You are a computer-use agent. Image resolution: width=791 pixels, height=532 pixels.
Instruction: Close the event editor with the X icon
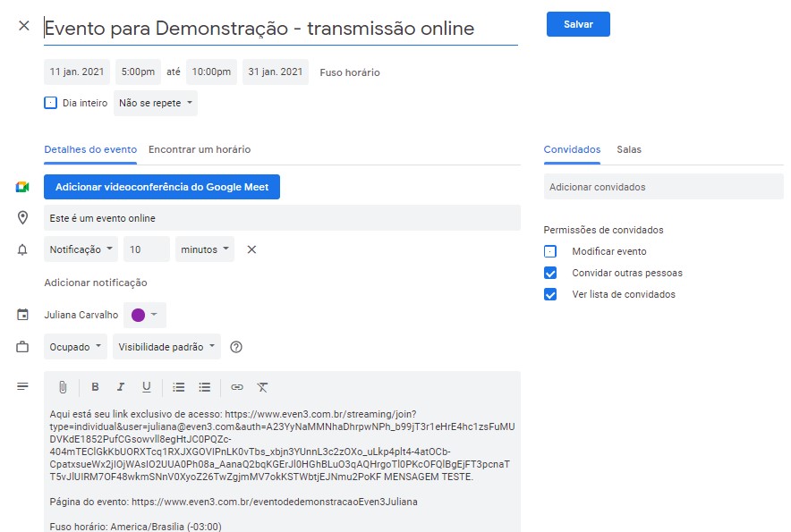pyautogui.click(x=23, y=26)
